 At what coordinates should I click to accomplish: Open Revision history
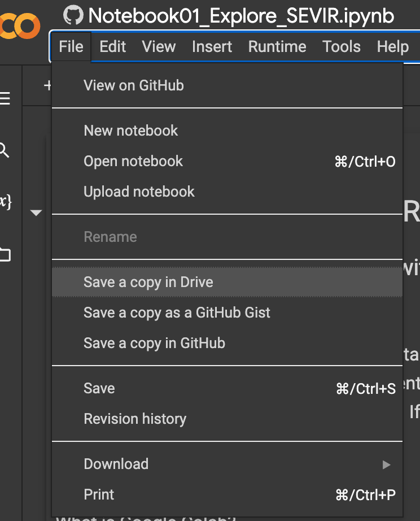(227, 419)
